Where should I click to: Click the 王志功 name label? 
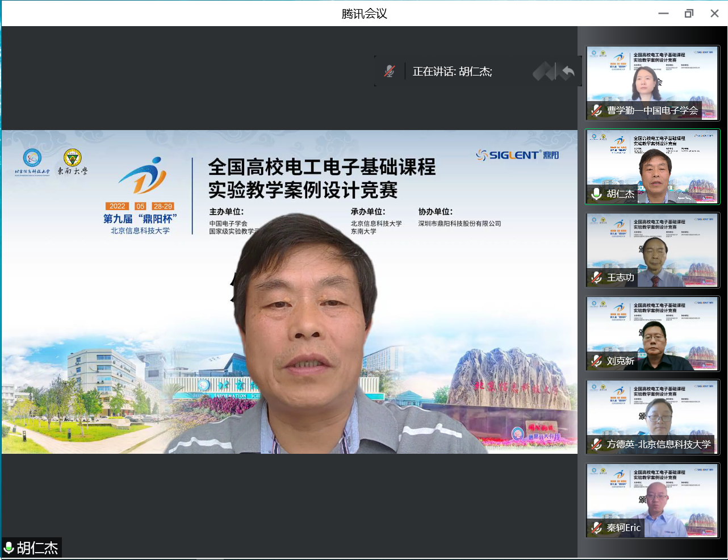tap(620, 278)
